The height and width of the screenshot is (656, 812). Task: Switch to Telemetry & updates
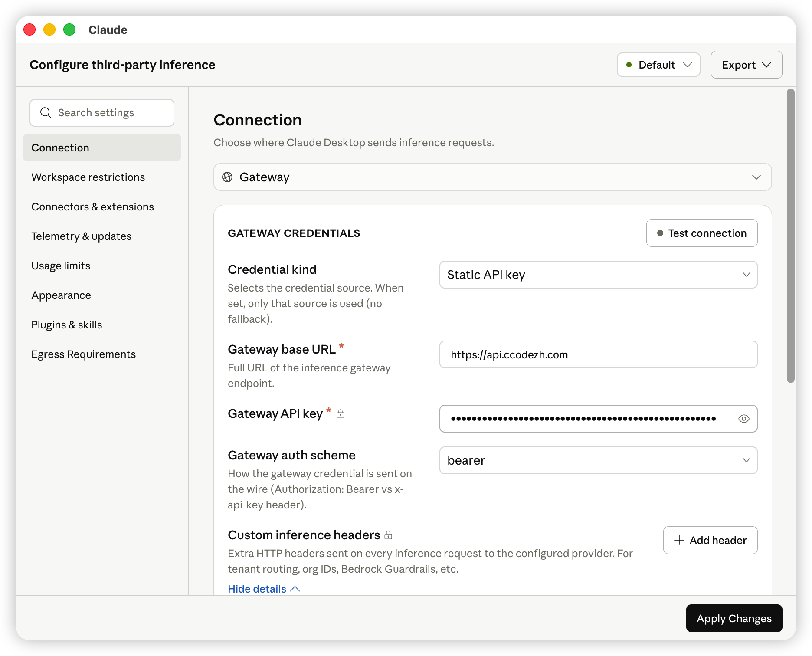(102, 236)
